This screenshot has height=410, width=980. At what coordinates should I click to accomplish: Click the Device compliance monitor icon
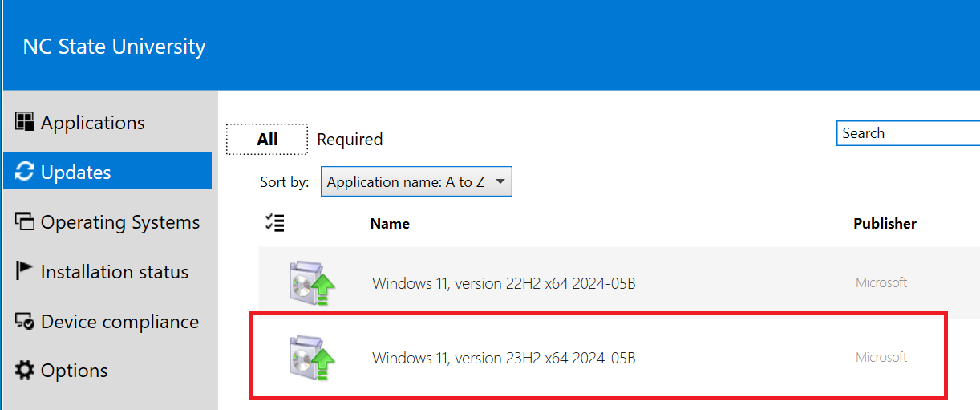[25, 321]
